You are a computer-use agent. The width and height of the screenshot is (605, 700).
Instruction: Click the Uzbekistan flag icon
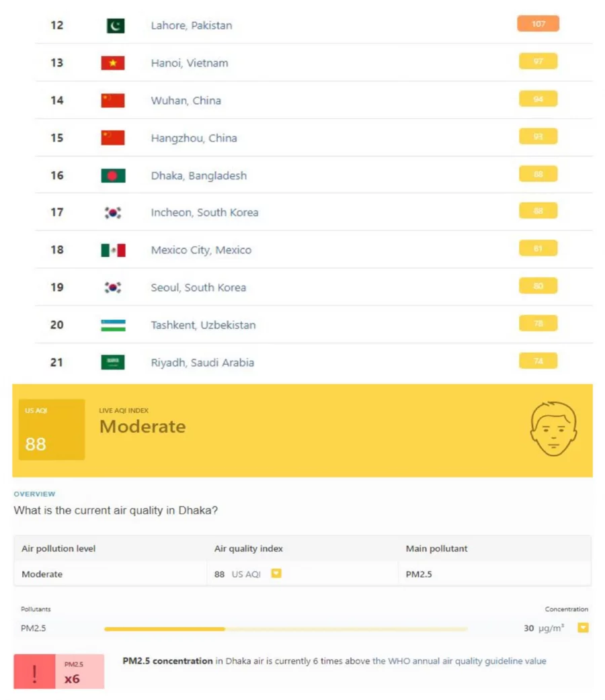pyautogui.click(x=113, y=325)
